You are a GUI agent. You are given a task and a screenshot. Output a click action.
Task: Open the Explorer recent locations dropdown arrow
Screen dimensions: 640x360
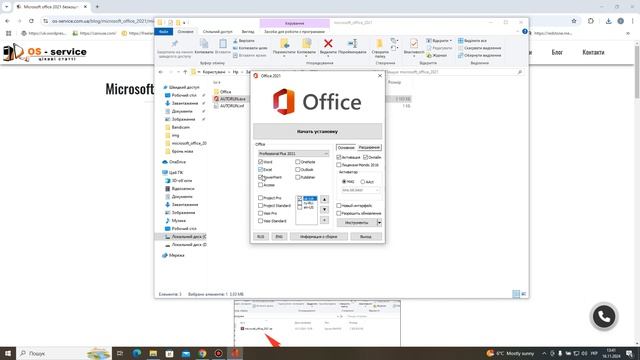pyautogui.click(x=178, y=72)
